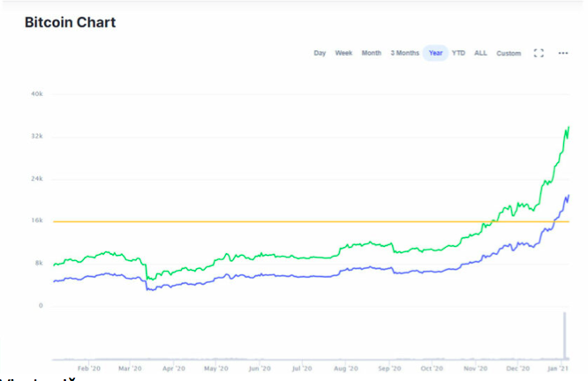Show ALL time range

click(x=480, y=53)
